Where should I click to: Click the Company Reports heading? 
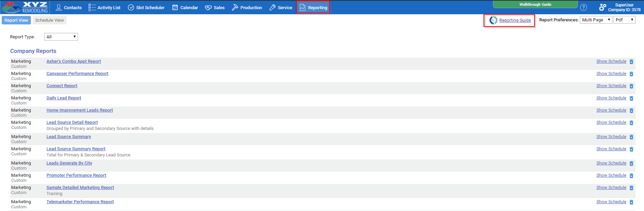click(x=33, y=51)
